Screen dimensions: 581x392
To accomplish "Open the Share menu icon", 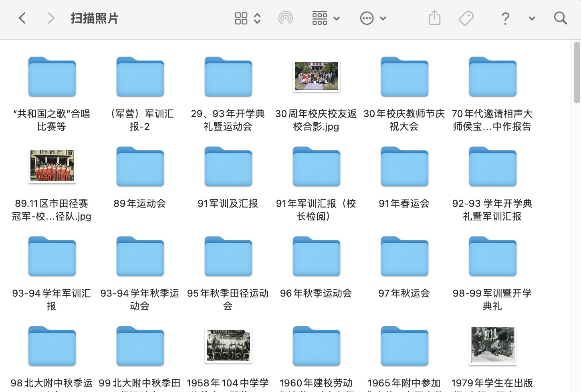I will click(x=434, y=18).
